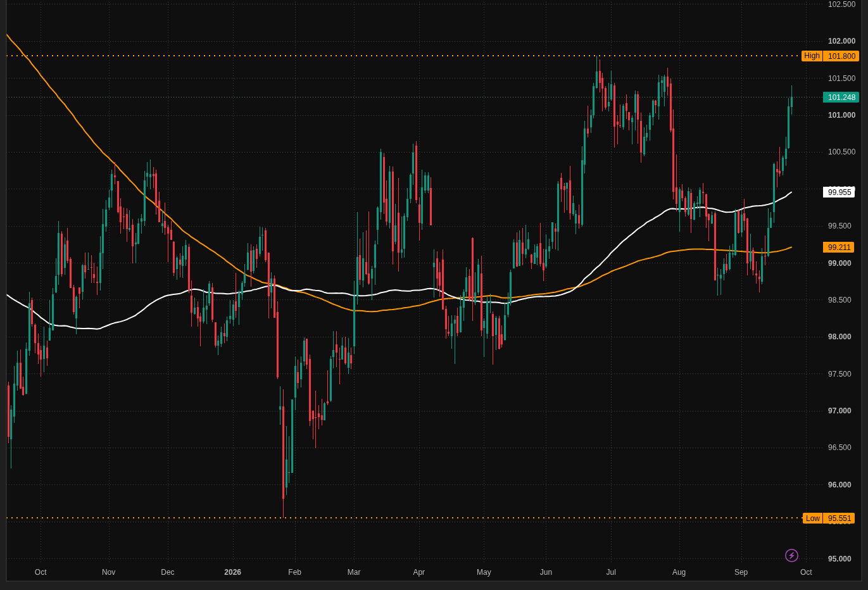868x590 pixels.
Task: Click the 98.000 price axis label
Action: pyautogui.click(x=840, y=337)
